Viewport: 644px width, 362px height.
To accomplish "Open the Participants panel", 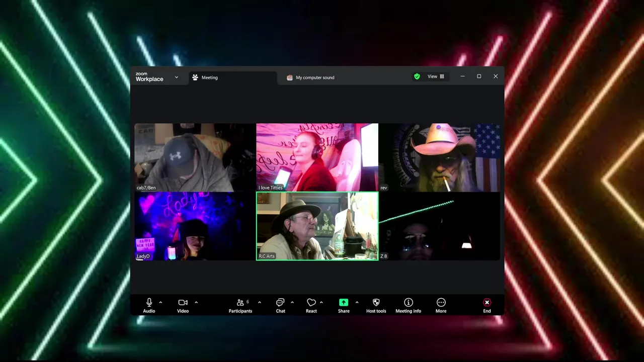I will [240, 305].
